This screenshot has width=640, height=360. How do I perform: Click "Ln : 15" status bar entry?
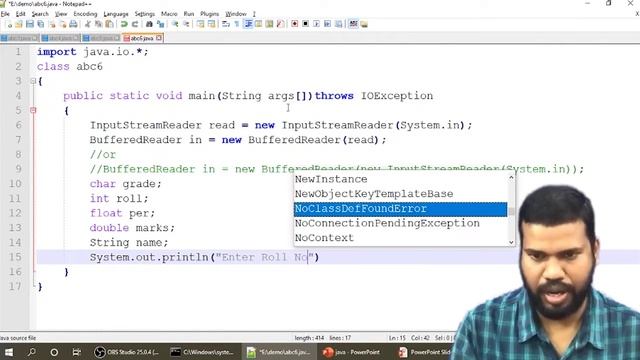[397, 338]
